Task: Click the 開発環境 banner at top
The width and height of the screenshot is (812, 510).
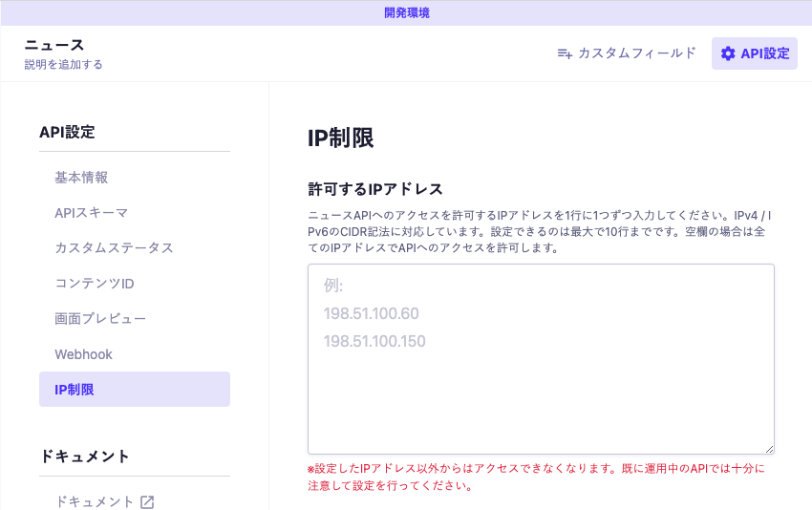Action: point(406,12)
